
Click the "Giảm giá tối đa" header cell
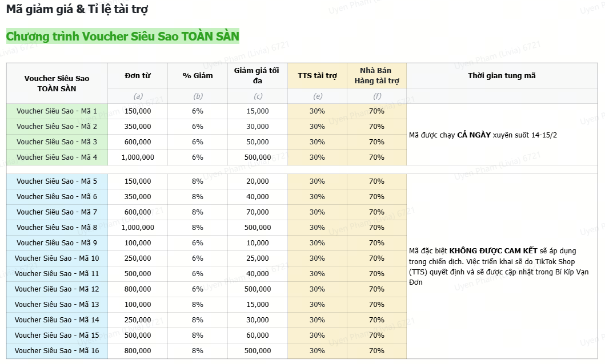[x=257, y=75]
